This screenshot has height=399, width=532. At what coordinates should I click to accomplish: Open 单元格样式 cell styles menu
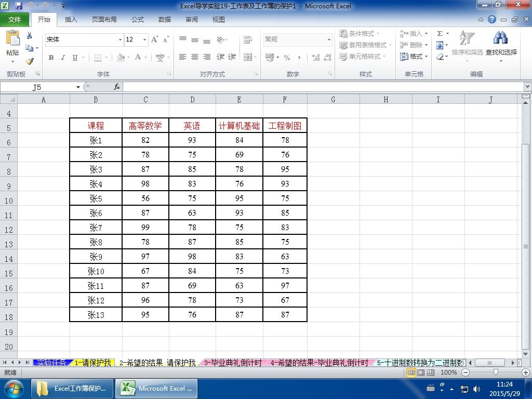click(x=363, y=57)
